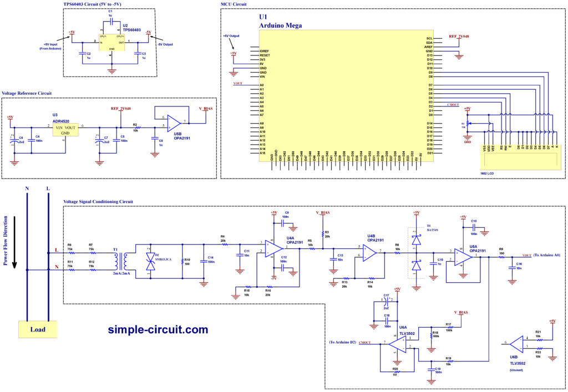
Task: Click the yellow Load box
Action: pyautogui.click(x=38, y=329)
